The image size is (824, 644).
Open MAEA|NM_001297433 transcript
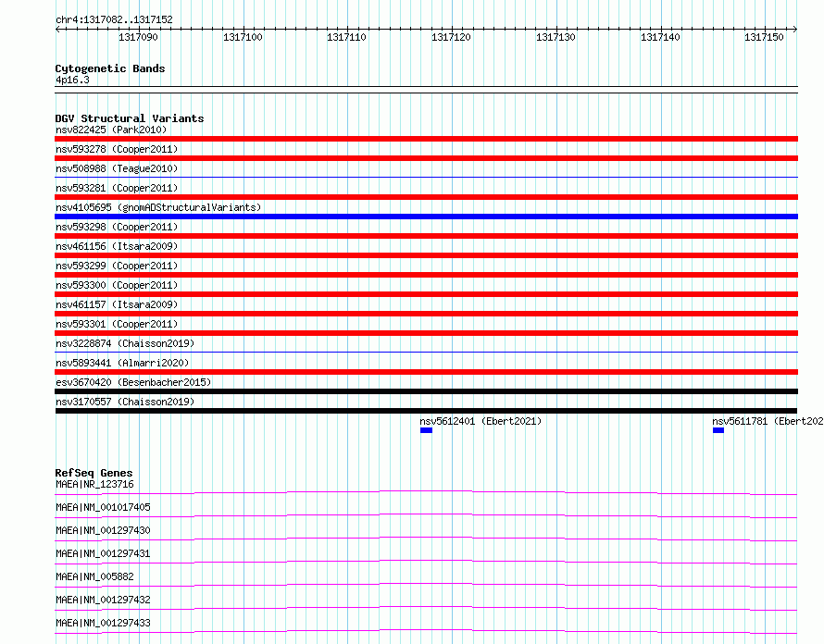point(103,623)
